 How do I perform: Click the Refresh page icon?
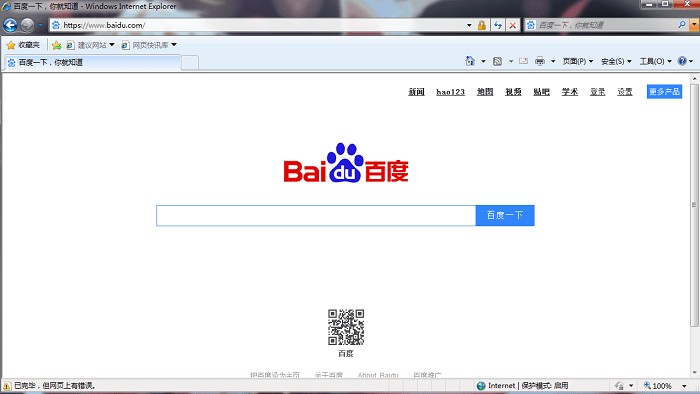point(498,25)
